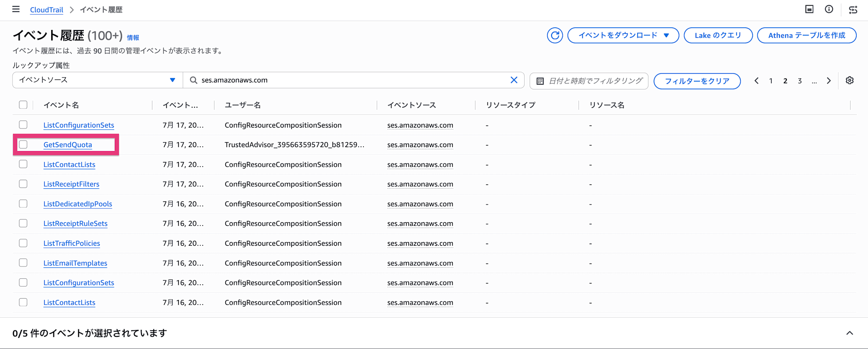Screen dimensions: 868x349
Task: Open the info help circle icon
Action: coord(829,9)
